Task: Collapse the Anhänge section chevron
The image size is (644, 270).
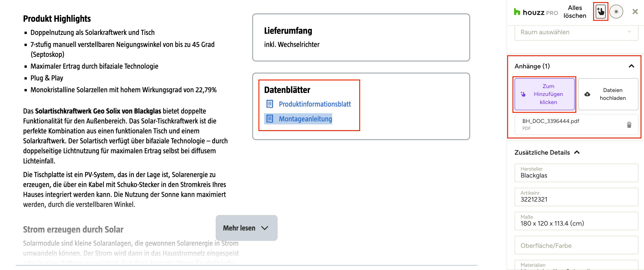Action: 632,66
